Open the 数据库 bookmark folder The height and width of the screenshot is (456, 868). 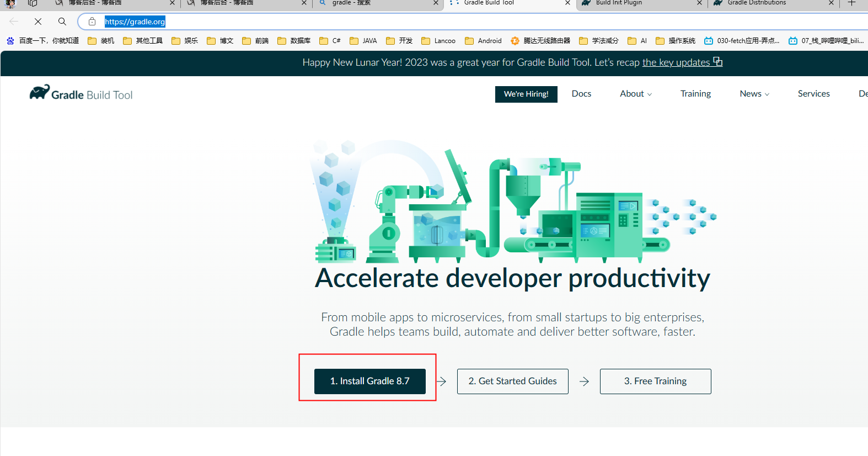click(x=294, y=41)
